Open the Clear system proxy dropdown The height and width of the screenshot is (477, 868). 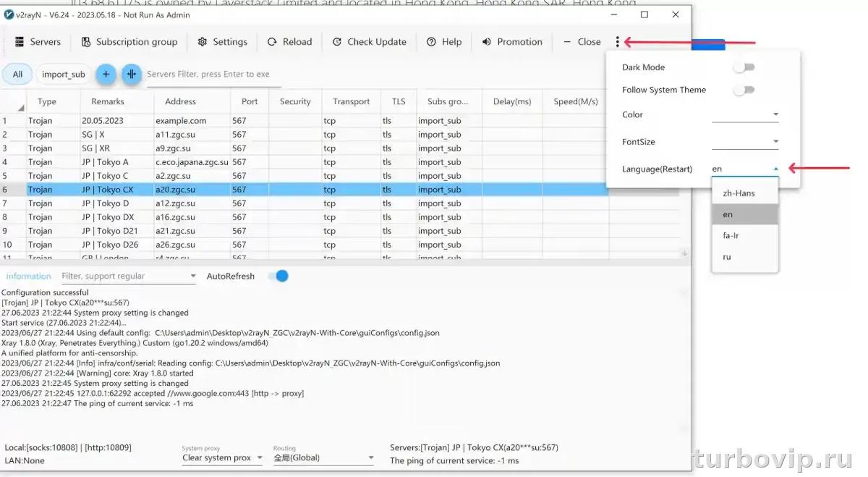click(x=222, y=457)
